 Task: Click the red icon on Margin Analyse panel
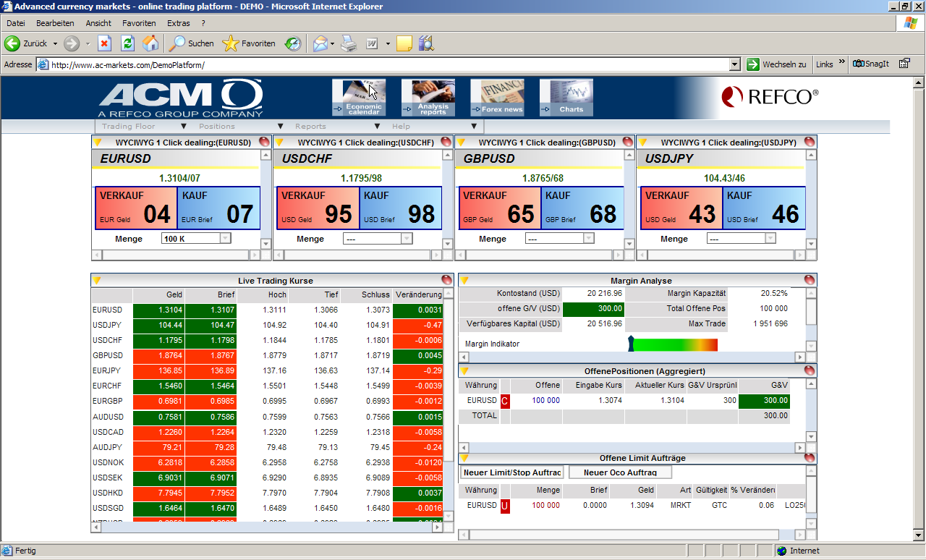809,281
